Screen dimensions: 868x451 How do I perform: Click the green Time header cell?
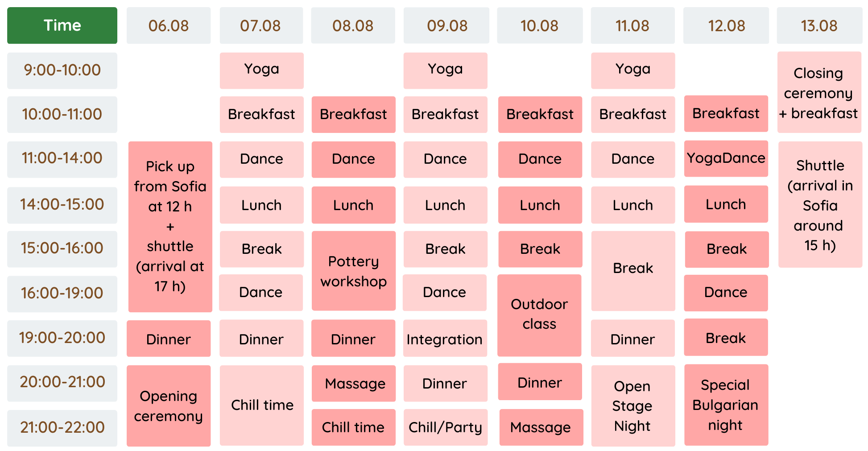pyautogui.click(x=62, y=25)
